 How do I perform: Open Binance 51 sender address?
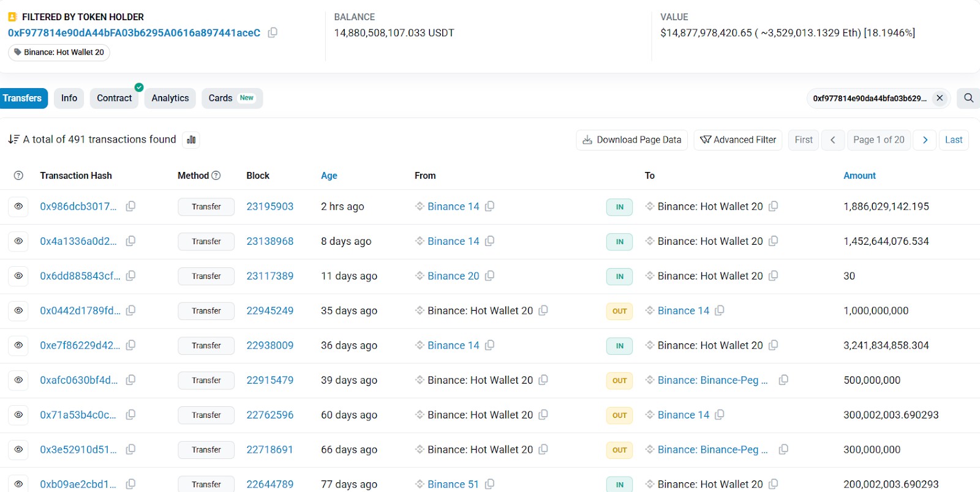click(x=453, y=485)
